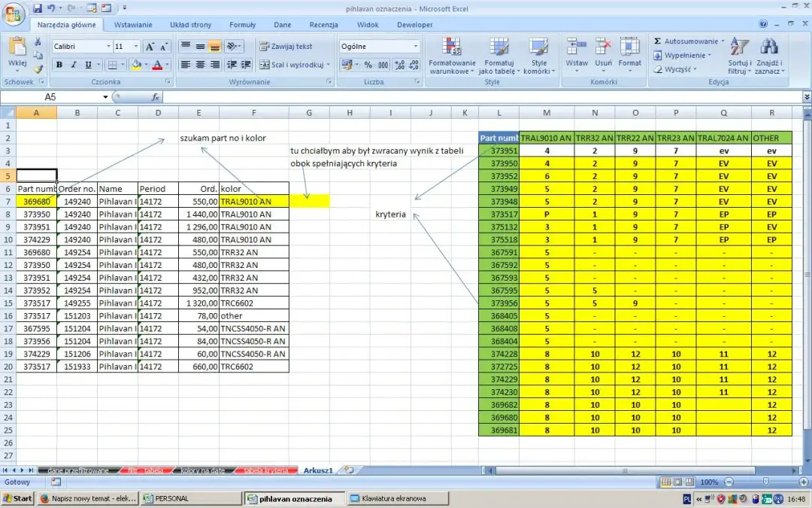812x508 pixels.
Task: Decrease decimal places
Action: tap(414, 65)
